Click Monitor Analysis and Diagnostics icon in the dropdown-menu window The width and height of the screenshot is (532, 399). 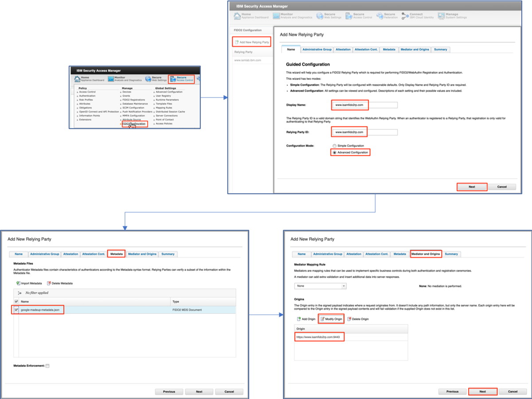tap(110, 78)
